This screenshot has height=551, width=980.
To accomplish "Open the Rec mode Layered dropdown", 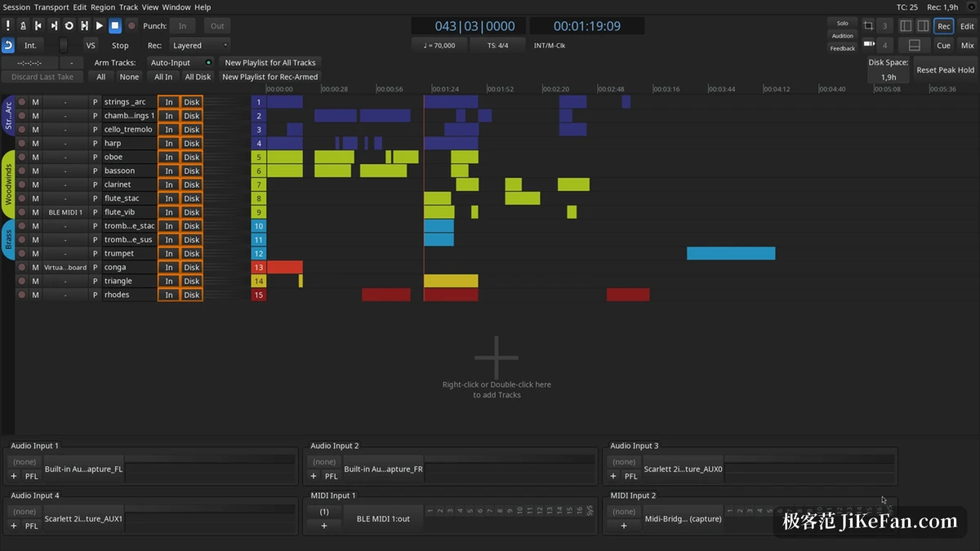I will (x=200, y=46).
